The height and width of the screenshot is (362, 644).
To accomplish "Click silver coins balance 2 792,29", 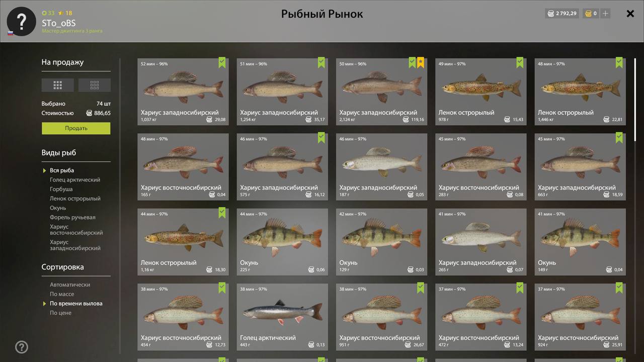I will click(x=562, y=14).
